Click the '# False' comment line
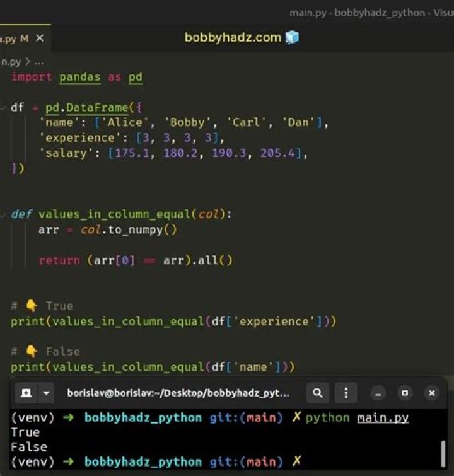Viewport: 454px width, 476px height. 45,352
